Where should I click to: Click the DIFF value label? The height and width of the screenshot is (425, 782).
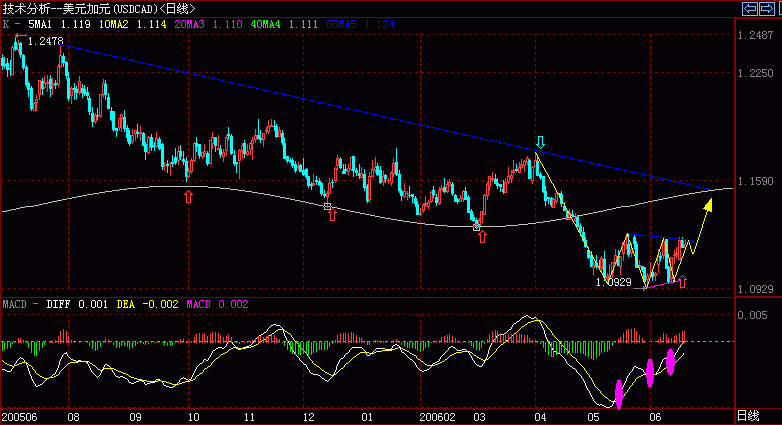77,304
